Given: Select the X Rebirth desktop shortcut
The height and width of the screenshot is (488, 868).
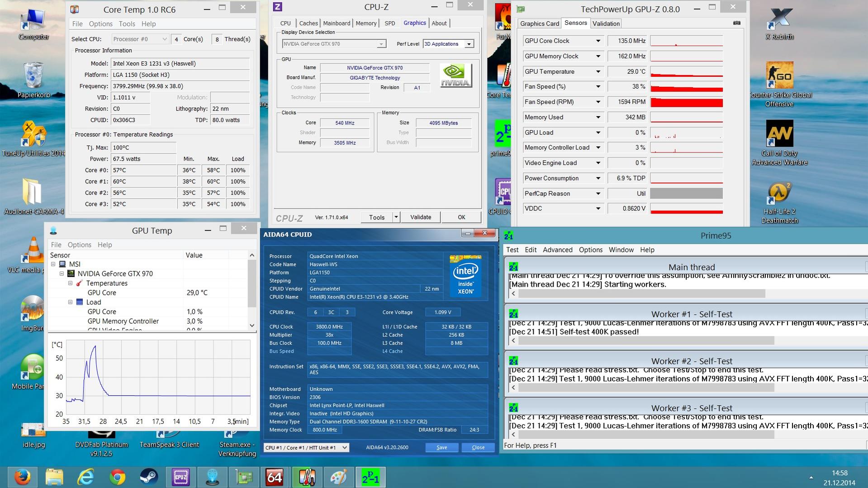Looking at the screenshot, I should pyautogui.click(x=779, y=24).
